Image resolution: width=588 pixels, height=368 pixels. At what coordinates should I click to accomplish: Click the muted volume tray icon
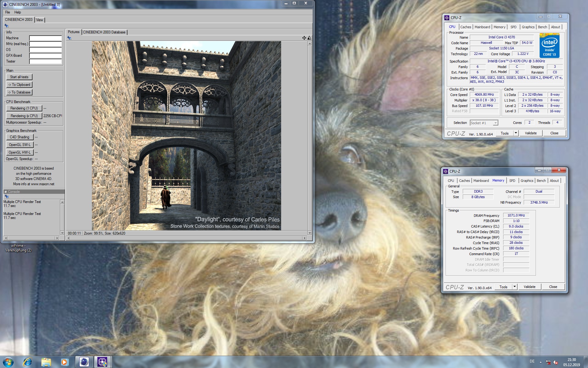click(556, 362)
